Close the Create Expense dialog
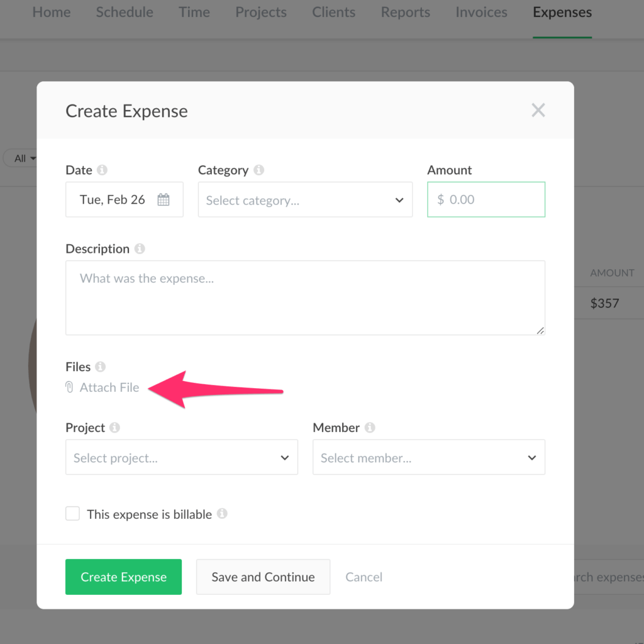 point(538,110)
